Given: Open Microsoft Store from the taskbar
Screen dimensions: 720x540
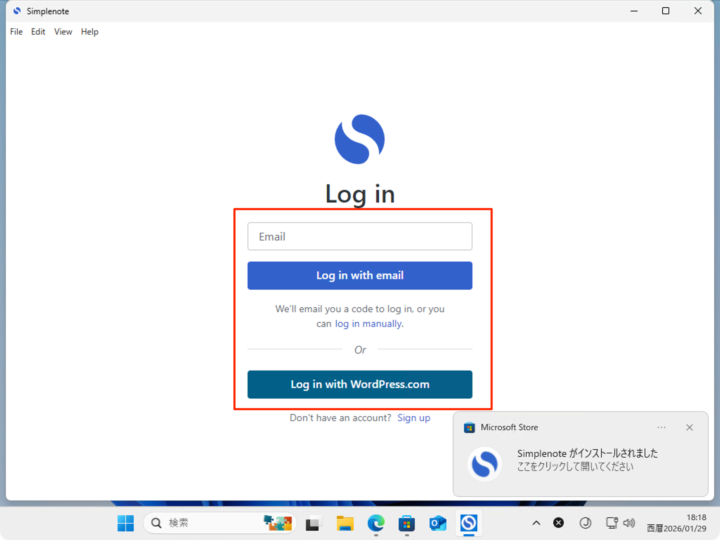Looking at the screenshot, I should (x=407, y=523).
